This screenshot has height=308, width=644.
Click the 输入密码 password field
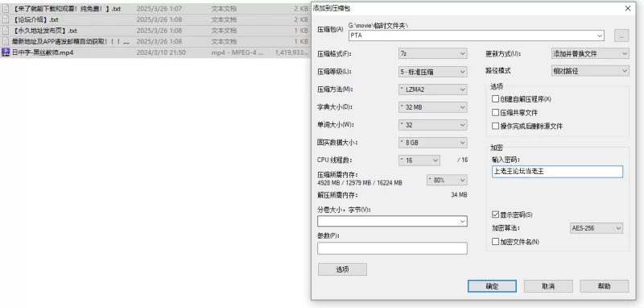coord(557,172)
